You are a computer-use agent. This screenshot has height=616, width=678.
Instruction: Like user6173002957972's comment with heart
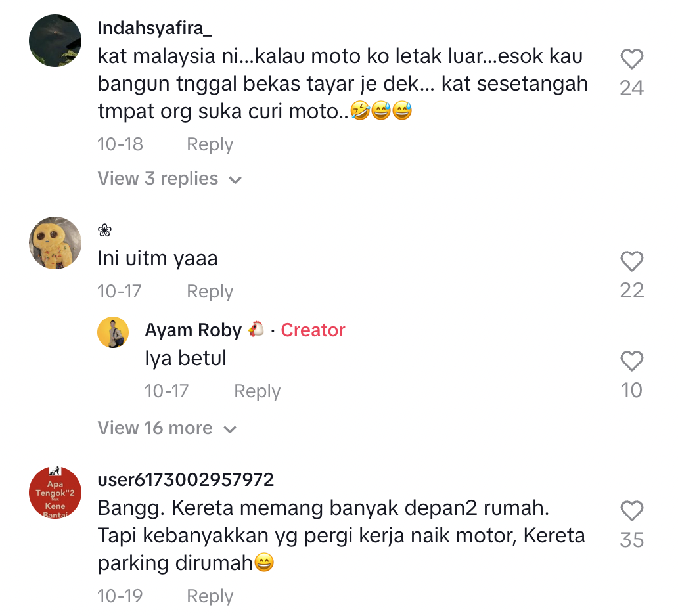pos(632,511)
